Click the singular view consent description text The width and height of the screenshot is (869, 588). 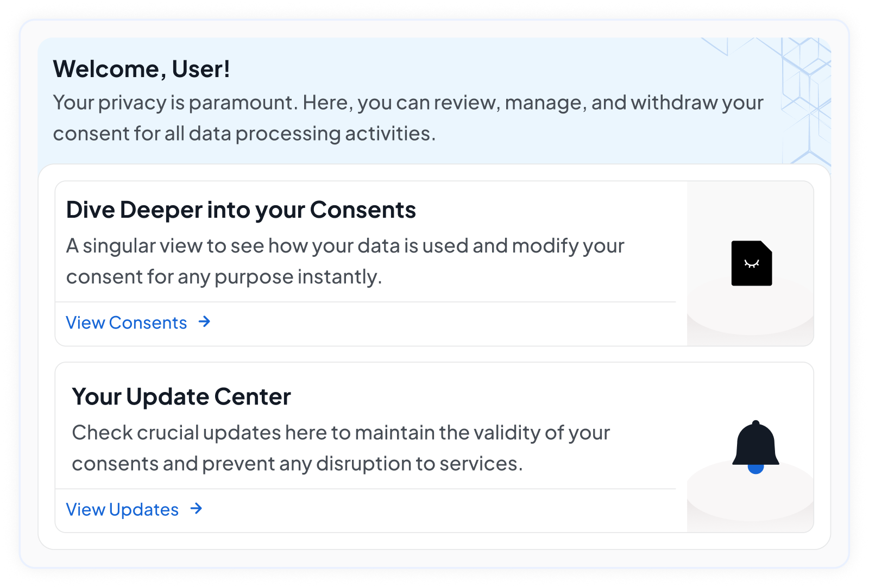(x=345, y=261)
